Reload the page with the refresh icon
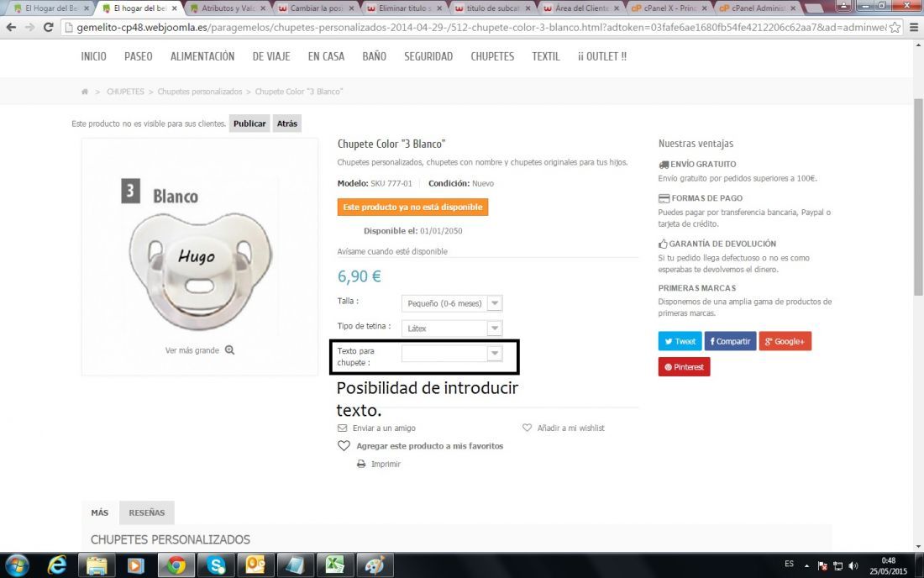 [x=49, y=27]
